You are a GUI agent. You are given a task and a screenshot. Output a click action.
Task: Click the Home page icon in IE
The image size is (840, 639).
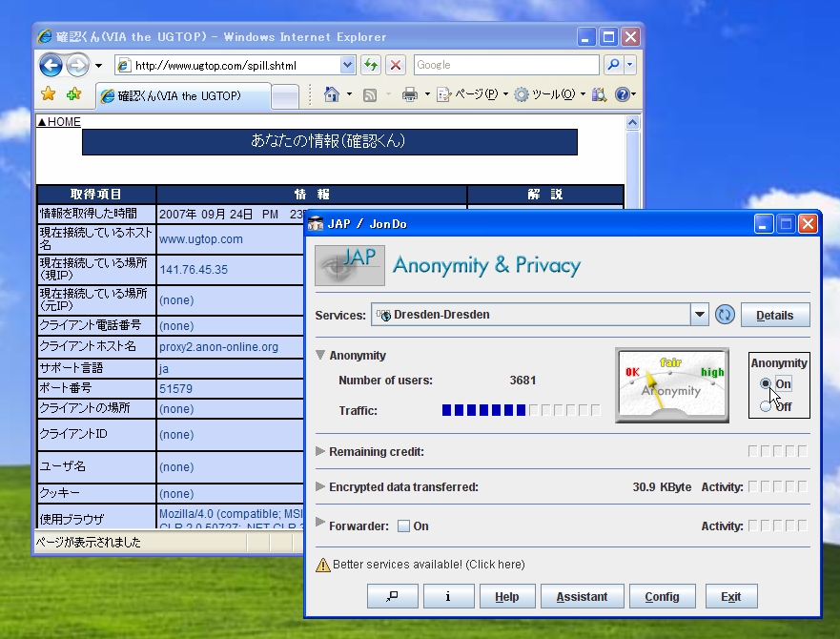(332, 94)
